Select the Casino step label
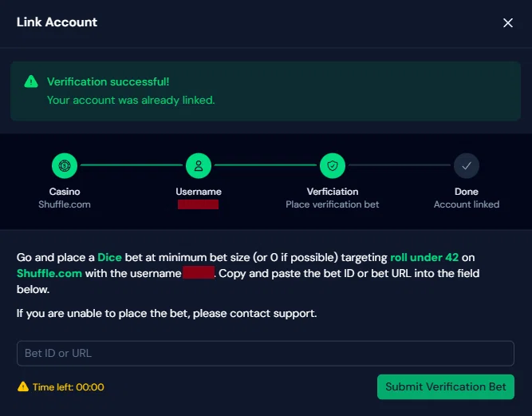The height and width of the screenshot is (416, 532). pyautogui.click(x=65, y=192)
